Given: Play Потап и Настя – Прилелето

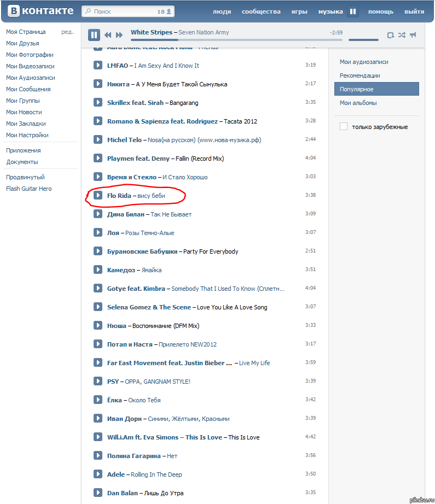Looking at the screenshot, I should (98, 344).
